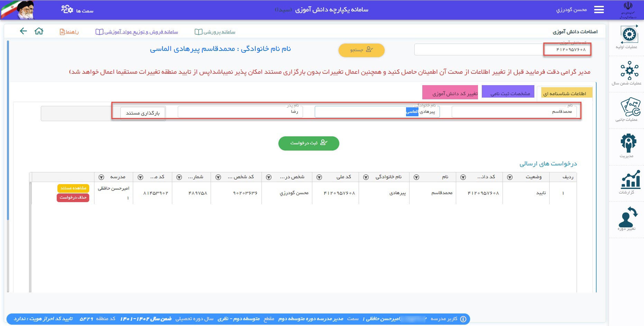The width and height of the screenshot is (644, 326).
Task: Click the back arrow icon
Action: 23,31
